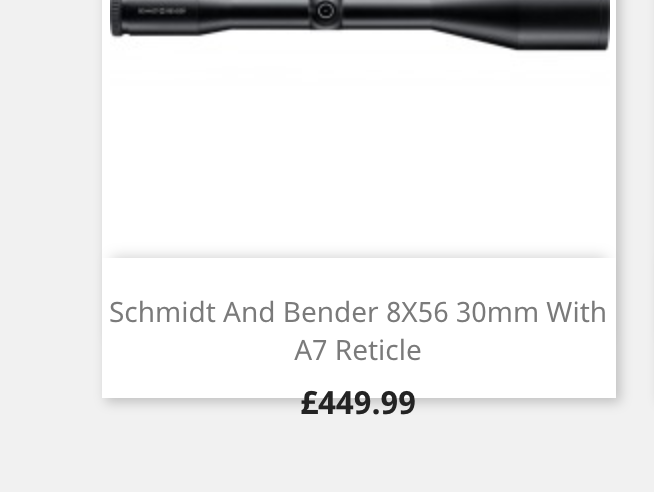Click the product card area above the title
Image resolution: width=654 pixels, height=492 pixels.
pos(359,275)
